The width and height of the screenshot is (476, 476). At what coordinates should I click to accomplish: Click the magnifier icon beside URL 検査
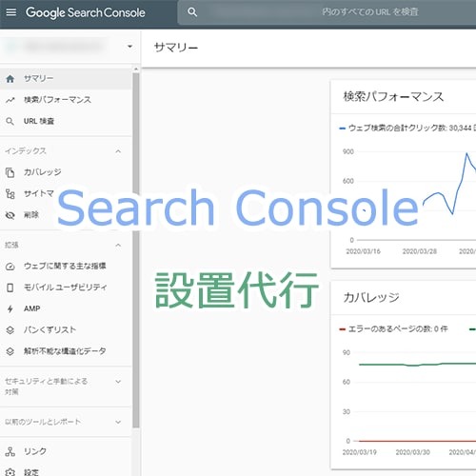click(x=10, y=121)
